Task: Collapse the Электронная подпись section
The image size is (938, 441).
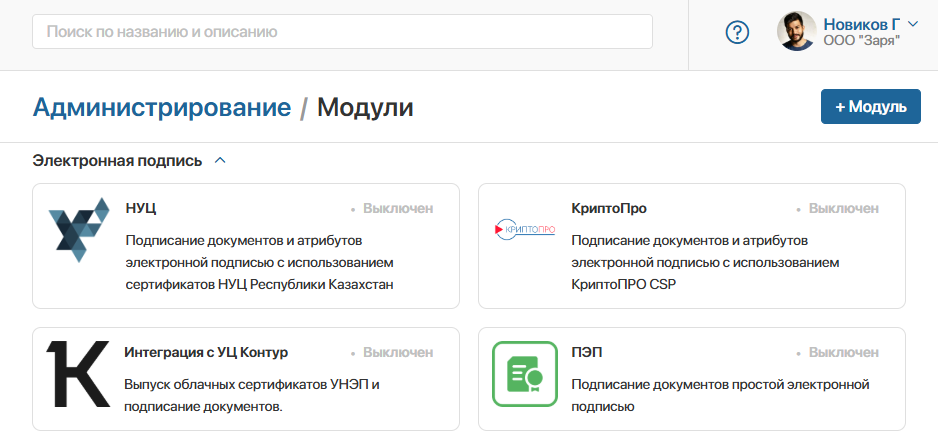Action: [x=220, y=160]
